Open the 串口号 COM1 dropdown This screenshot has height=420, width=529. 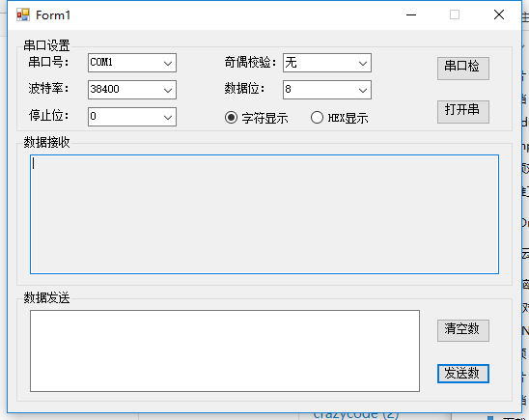click(132, 63)
